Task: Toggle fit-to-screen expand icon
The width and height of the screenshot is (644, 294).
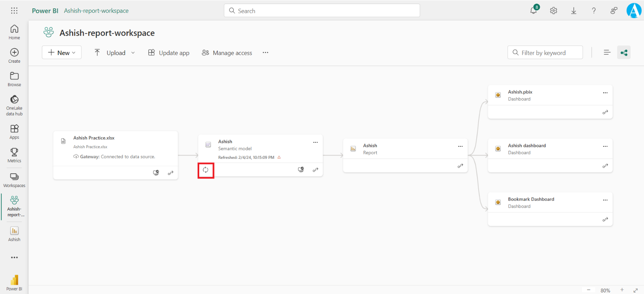Action: (636, 290)
